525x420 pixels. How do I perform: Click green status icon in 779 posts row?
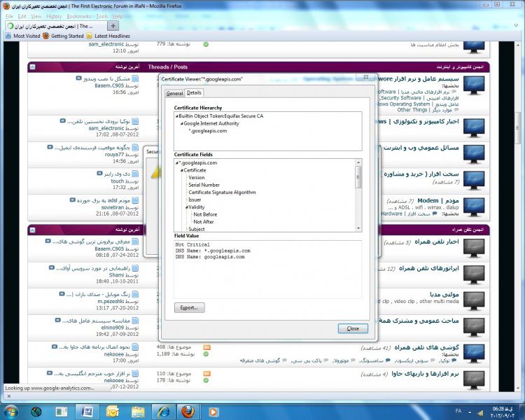206,44
